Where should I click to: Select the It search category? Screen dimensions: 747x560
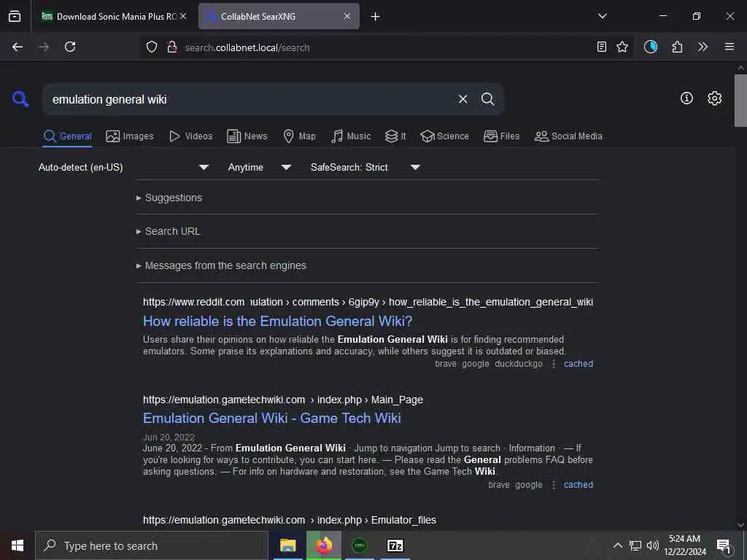click(395, 136)
